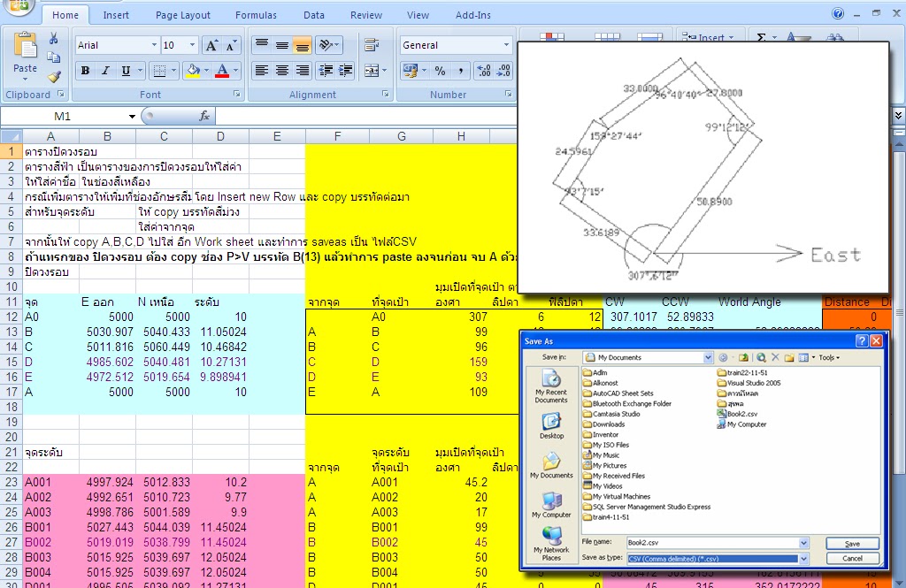Viewport: 906px width, 588px height.
Task: Click the Cancel button in dialog
Action: pos(852,559)
